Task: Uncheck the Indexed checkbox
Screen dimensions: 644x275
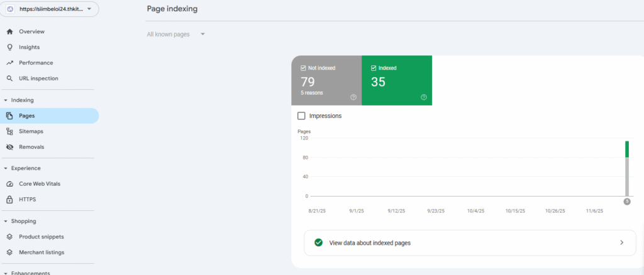Action: [374, 68]
